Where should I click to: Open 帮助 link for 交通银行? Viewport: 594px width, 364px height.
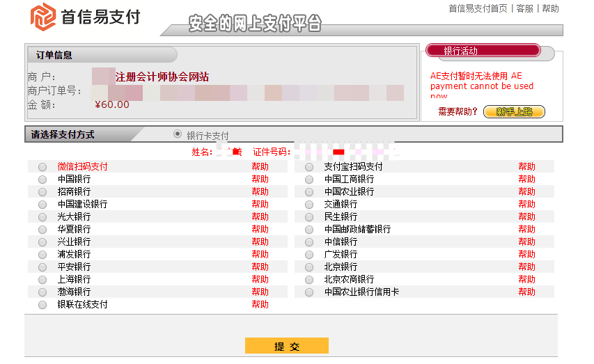(x=527, y=204)
